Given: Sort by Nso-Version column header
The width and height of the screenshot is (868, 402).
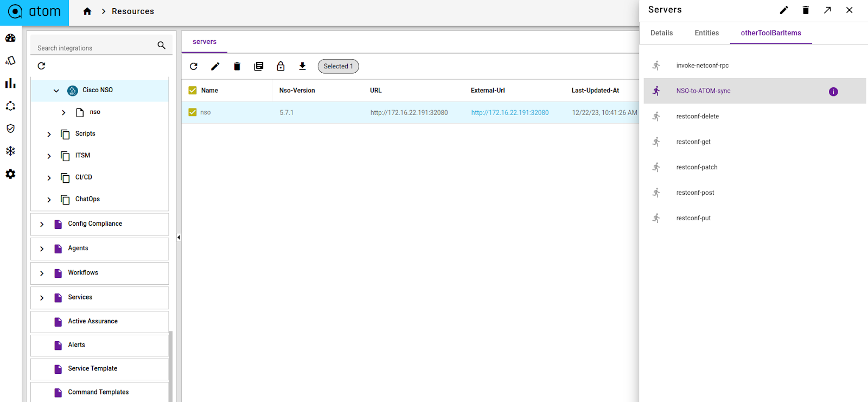Looking at the screenshot, I should tap(297, 91).
